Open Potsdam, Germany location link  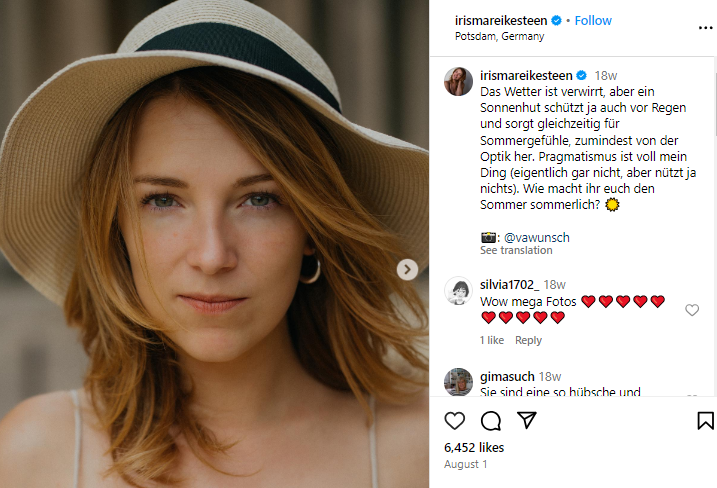499,36
